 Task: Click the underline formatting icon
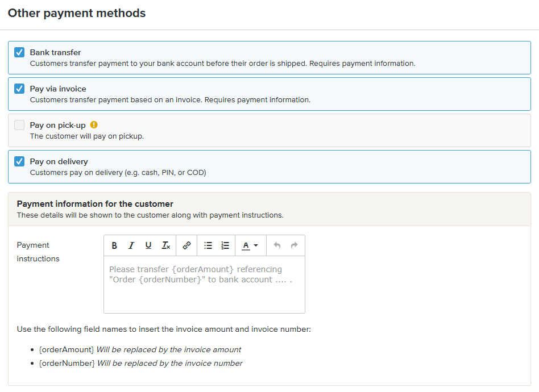point(148,245)
